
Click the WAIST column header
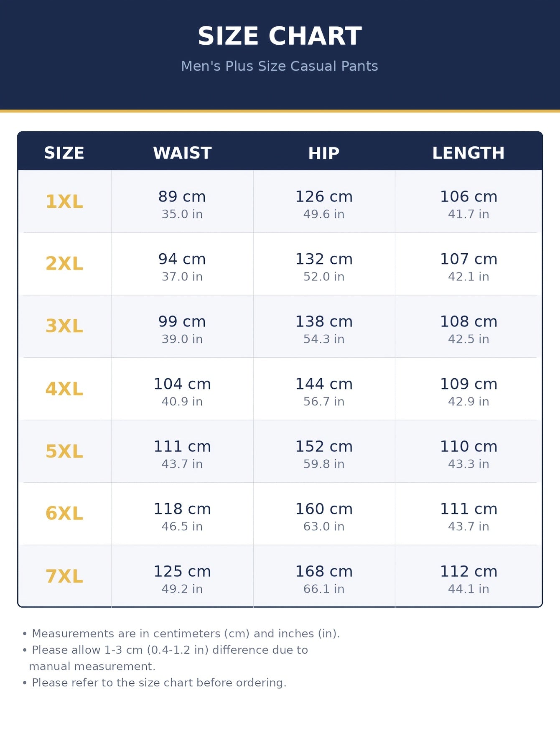point(182,153)
